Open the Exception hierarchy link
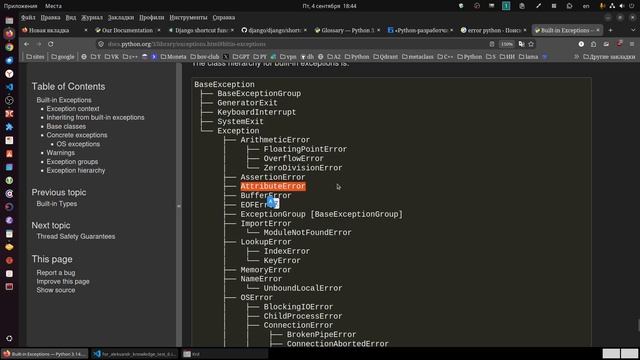 pos(76,171)
